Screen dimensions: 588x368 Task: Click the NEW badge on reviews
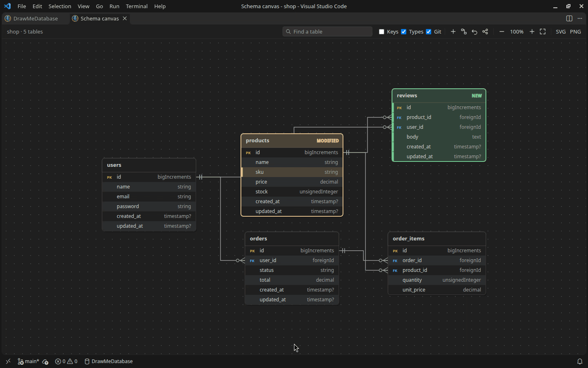[x=477, y=96]
